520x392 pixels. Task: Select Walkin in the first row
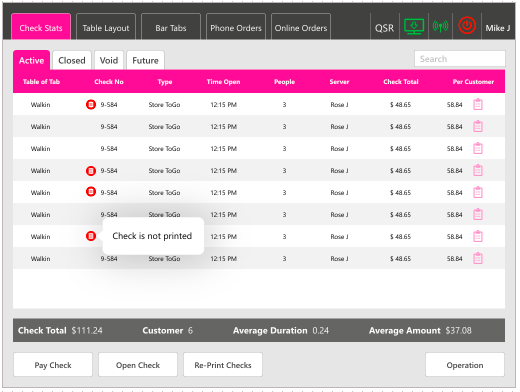(x=40, y=105)
